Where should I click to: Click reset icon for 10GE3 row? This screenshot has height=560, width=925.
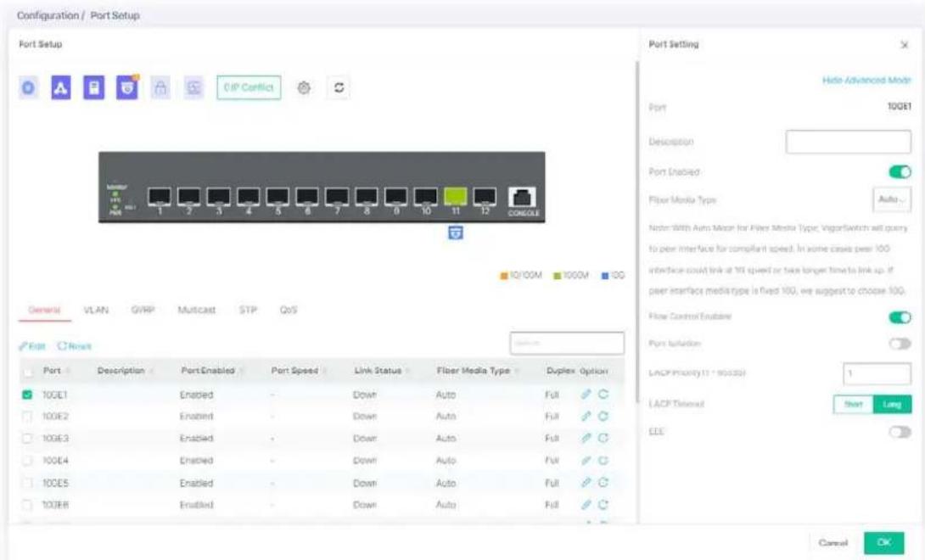(603, 438)
